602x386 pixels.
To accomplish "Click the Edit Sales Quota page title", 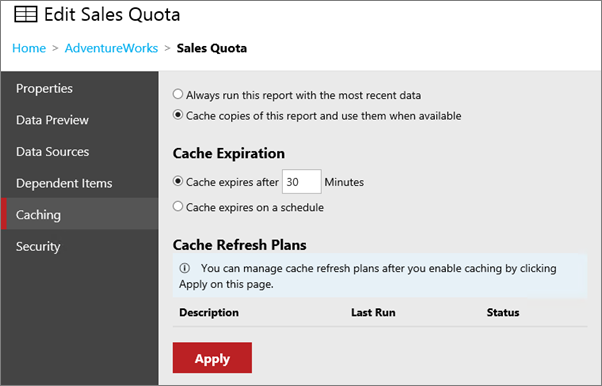I will pos(112,15).
